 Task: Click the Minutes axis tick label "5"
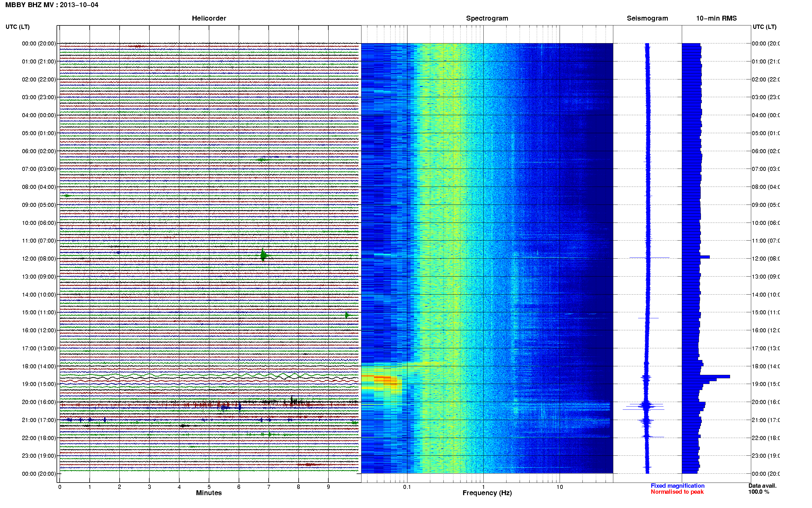(209, 487)
